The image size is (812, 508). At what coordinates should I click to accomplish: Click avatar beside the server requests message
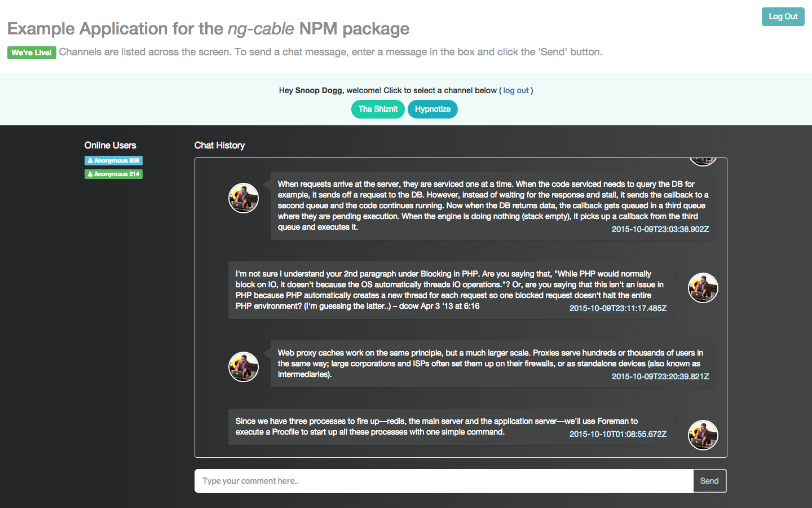[244, 198]
